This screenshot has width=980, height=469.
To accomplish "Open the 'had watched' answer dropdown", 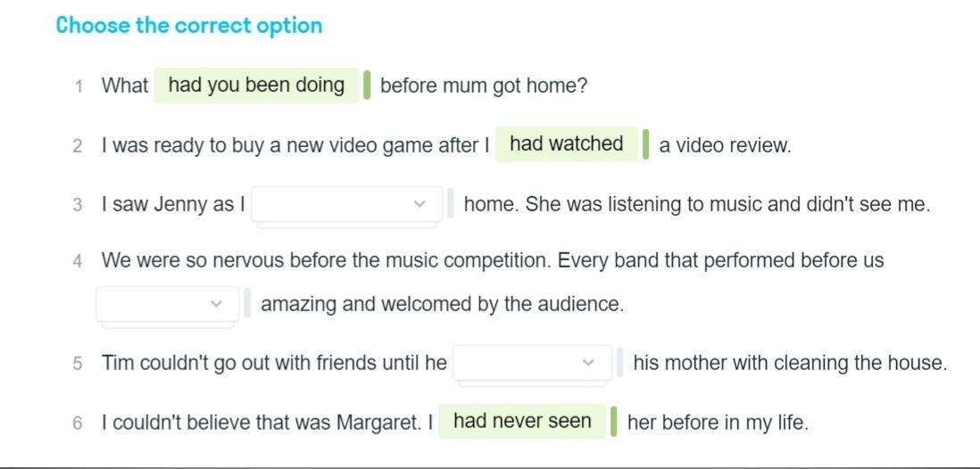I will (x=566, y=144).
